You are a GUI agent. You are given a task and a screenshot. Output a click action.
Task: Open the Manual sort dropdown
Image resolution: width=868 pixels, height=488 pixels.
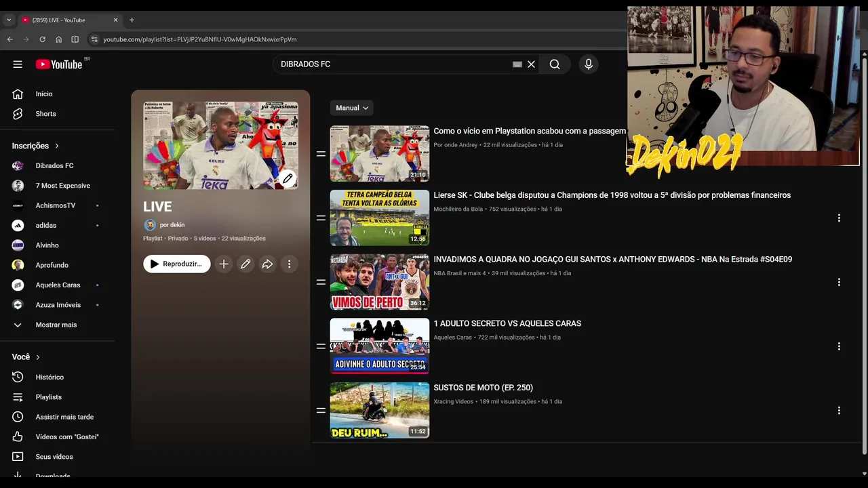pyautogui.click(x=352, y=108)
